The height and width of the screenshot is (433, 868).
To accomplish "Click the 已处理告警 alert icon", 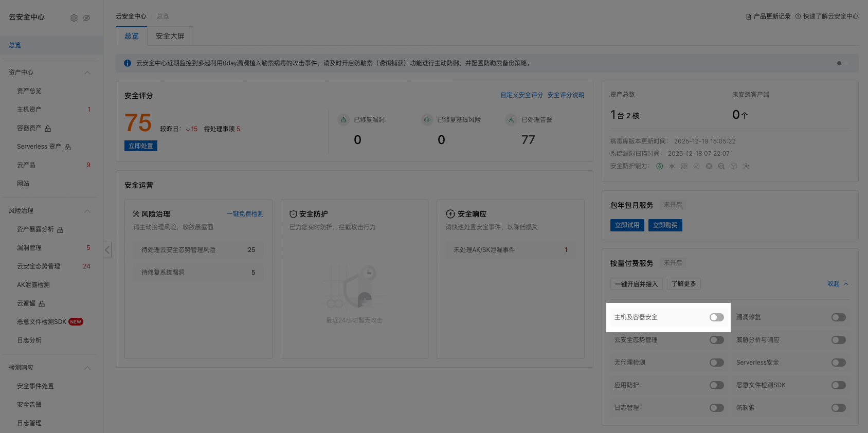I will (511, 120).
